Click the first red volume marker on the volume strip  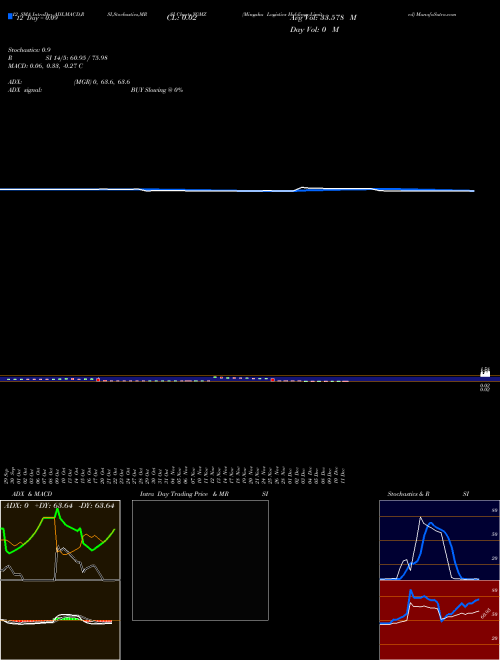pyautogui.click(x=98, y=380)
